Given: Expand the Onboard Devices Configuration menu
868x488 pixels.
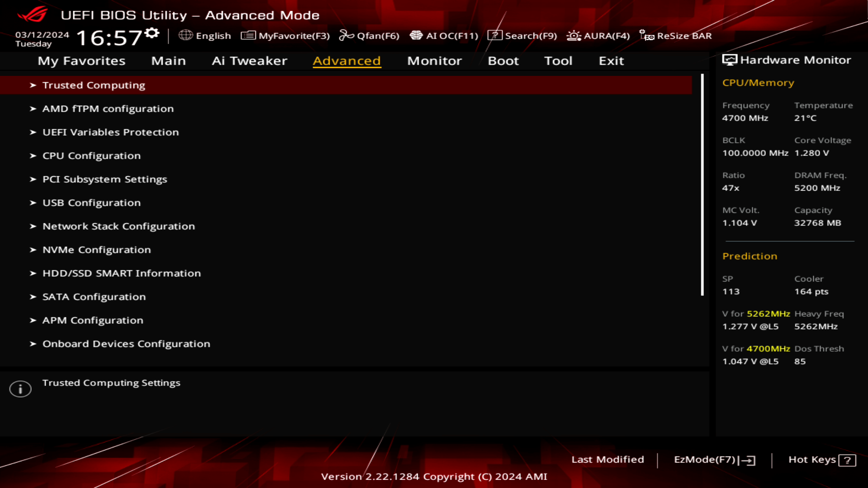Looking at the screenshot, I should tap(126, 343).
